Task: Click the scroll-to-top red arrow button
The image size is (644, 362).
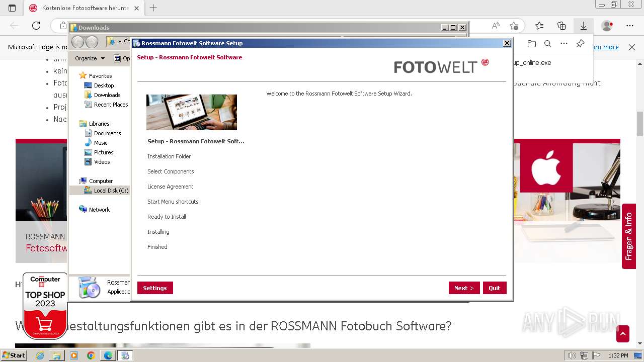Action: [623, 334]
